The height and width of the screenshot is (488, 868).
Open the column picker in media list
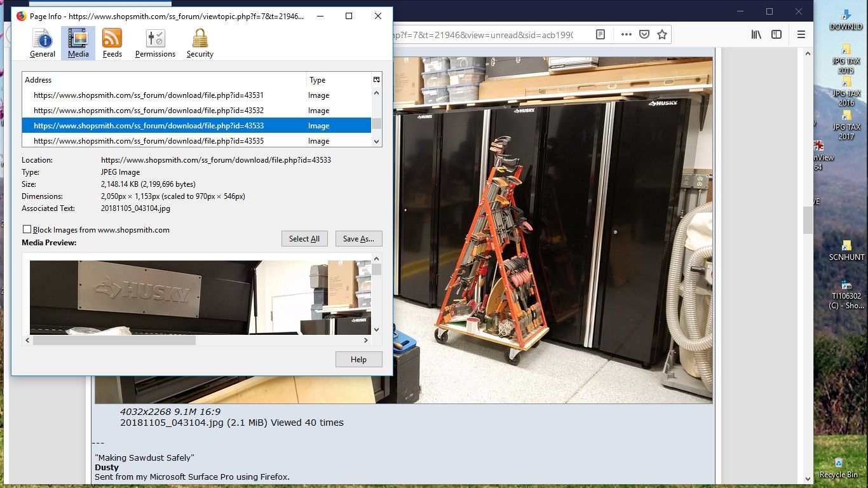tap(376, 79)
